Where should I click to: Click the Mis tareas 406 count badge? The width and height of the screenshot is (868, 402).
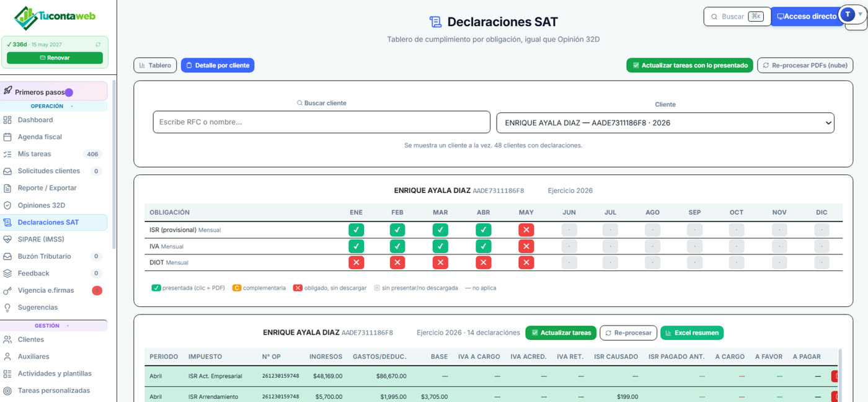coord(92,154)
